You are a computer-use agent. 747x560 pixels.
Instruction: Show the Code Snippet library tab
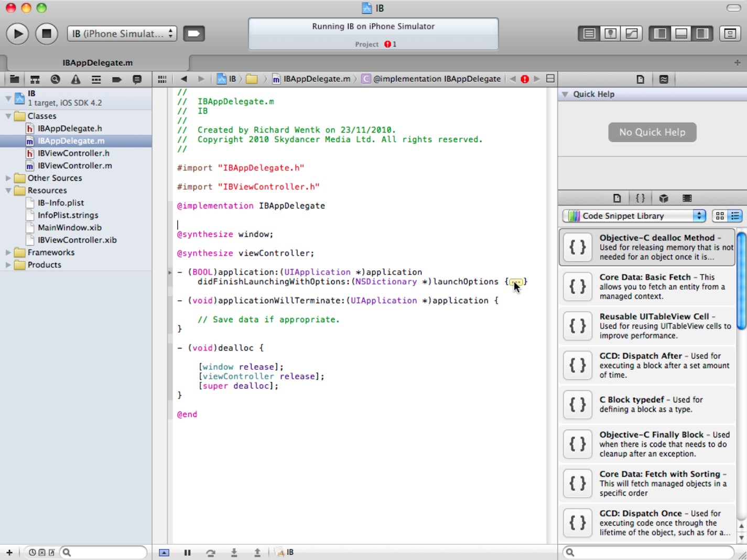click(x=640, y=199)
